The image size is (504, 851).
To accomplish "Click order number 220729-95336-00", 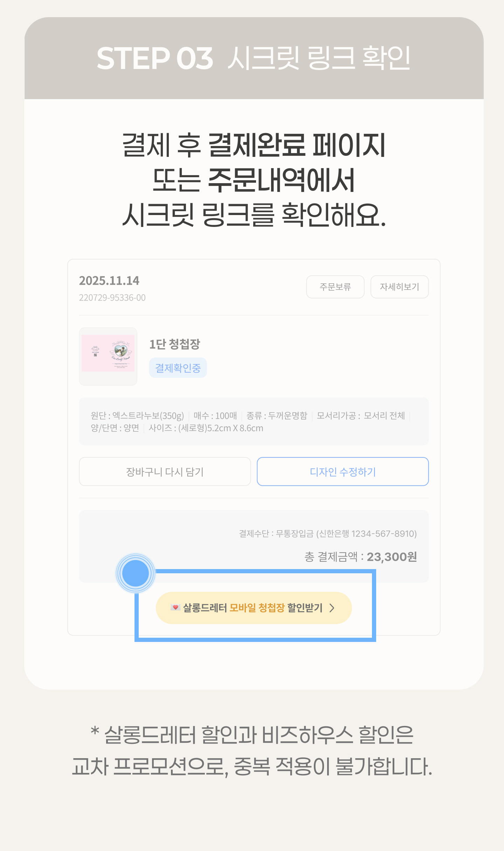I will tap(112, 298).
